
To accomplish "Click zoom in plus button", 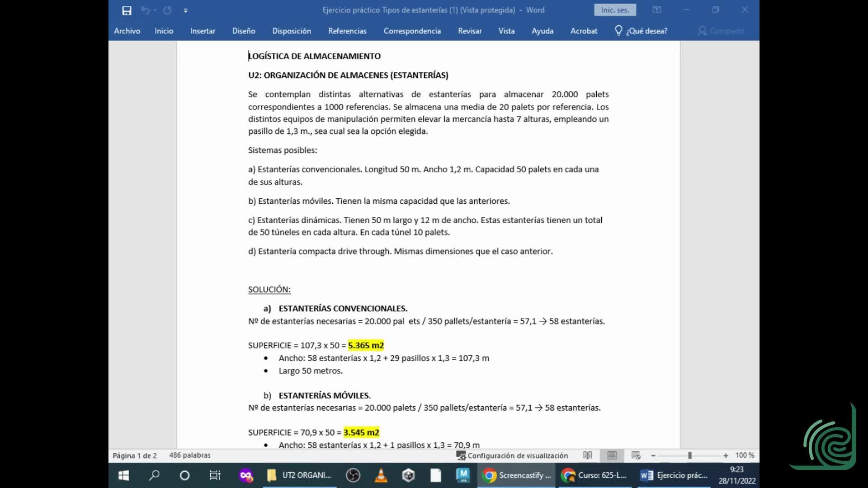I will 726,455.
